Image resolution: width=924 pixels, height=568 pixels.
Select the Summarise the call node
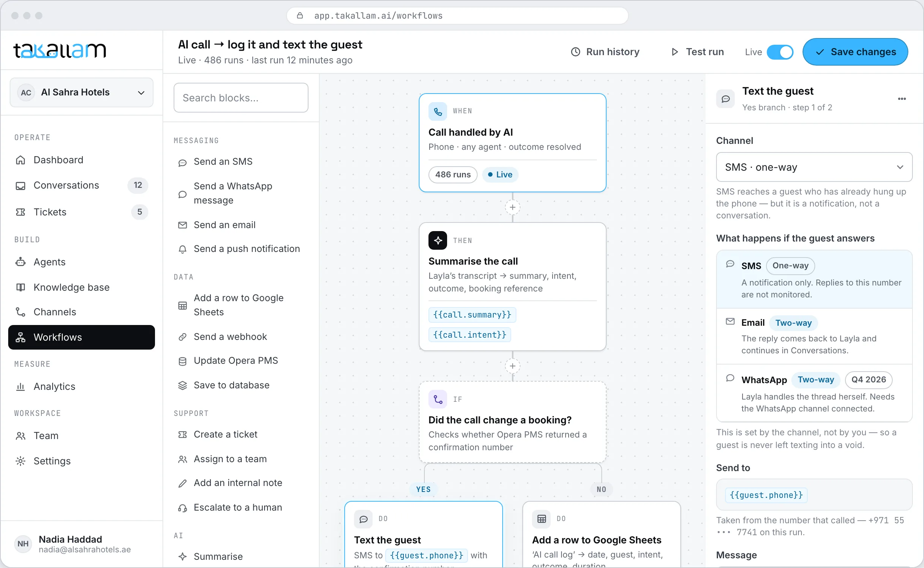coord(513,287)
